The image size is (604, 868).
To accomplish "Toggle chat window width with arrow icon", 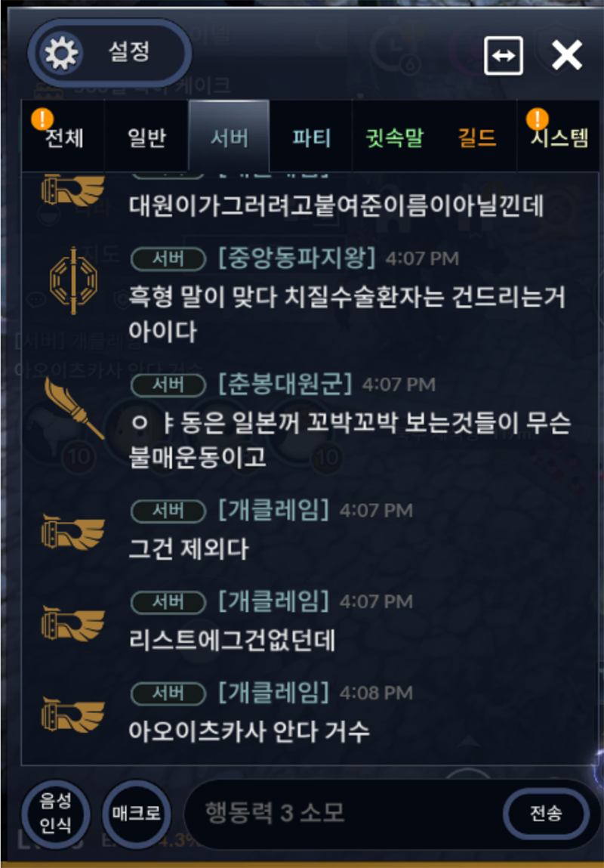I will (504, 55).
